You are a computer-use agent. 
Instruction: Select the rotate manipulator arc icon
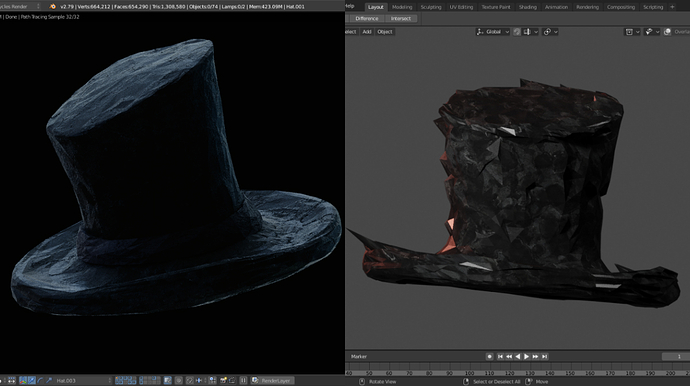(40, 380)
